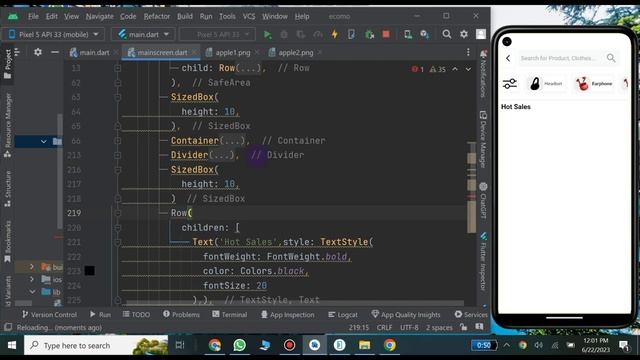Open the search everywhere magnifier
Viewport: 640px width, 360px height.
[447, 34]
